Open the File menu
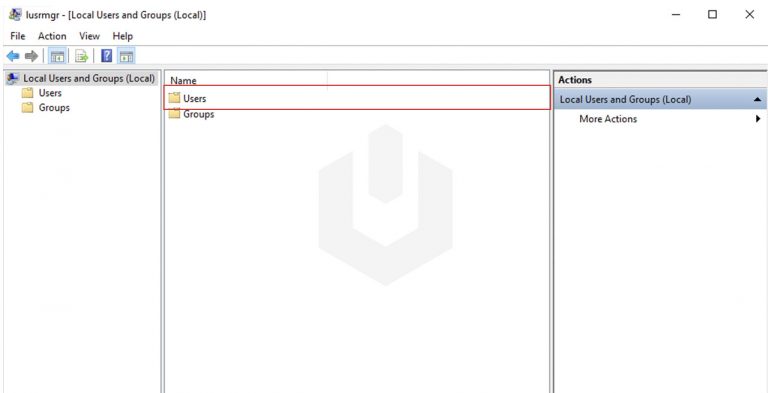Screen dimensions: 768x393 click(x=18, y=36)
